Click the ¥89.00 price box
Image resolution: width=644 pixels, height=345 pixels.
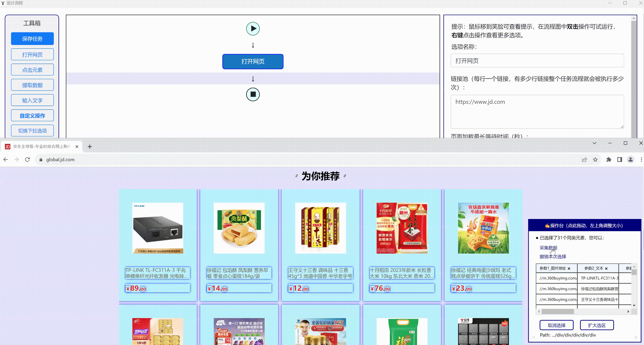pos(158,288)
